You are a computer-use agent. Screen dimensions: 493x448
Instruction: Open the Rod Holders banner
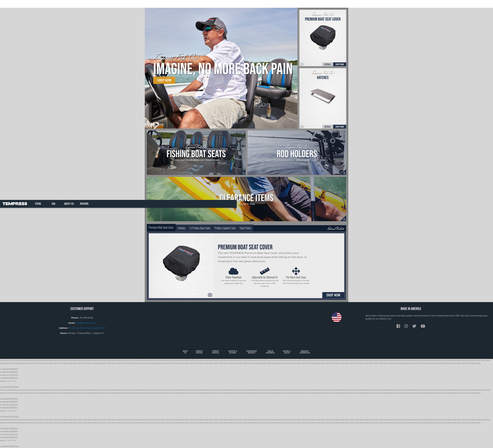coord(297,153)
